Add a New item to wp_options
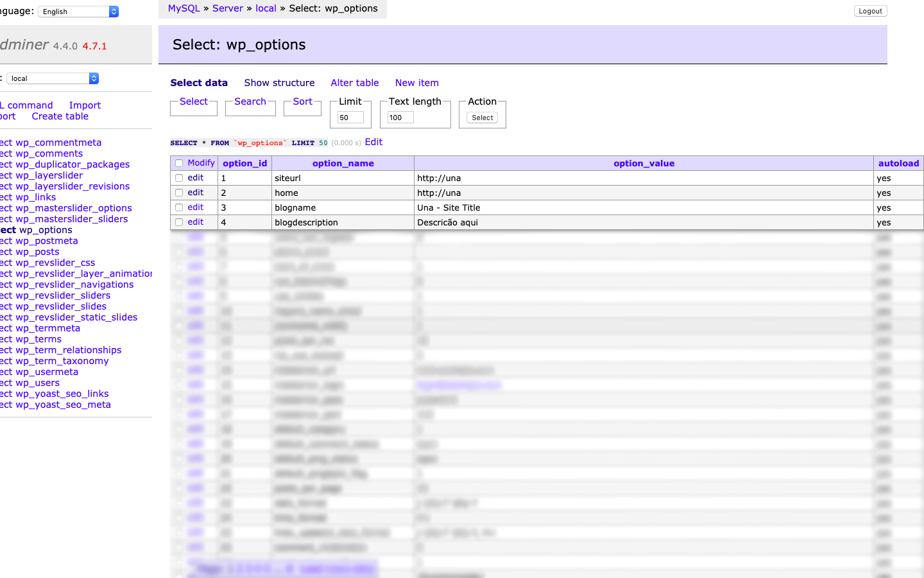Viewport: 924px width, 578px height. point(417,83)
